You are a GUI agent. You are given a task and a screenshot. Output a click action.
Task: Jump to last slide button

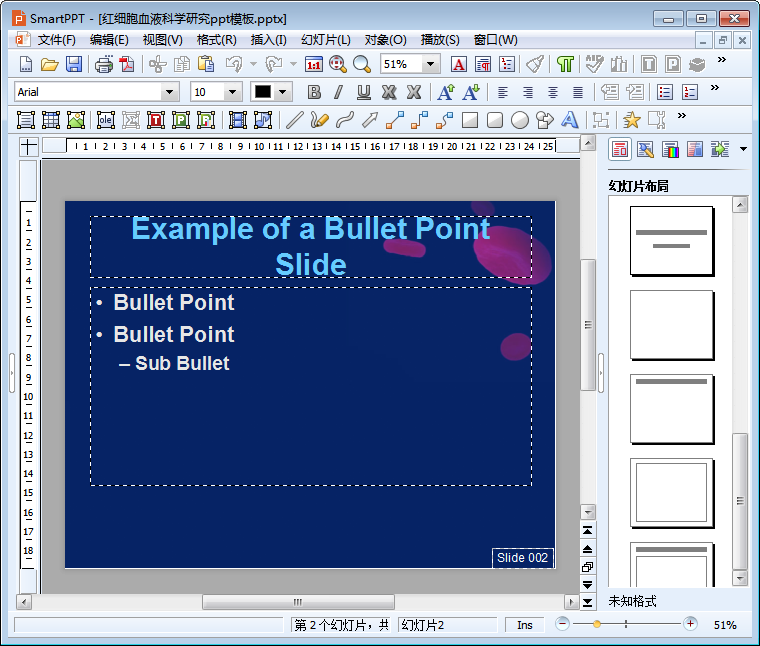pyautogui.click(x=587, y=602)
